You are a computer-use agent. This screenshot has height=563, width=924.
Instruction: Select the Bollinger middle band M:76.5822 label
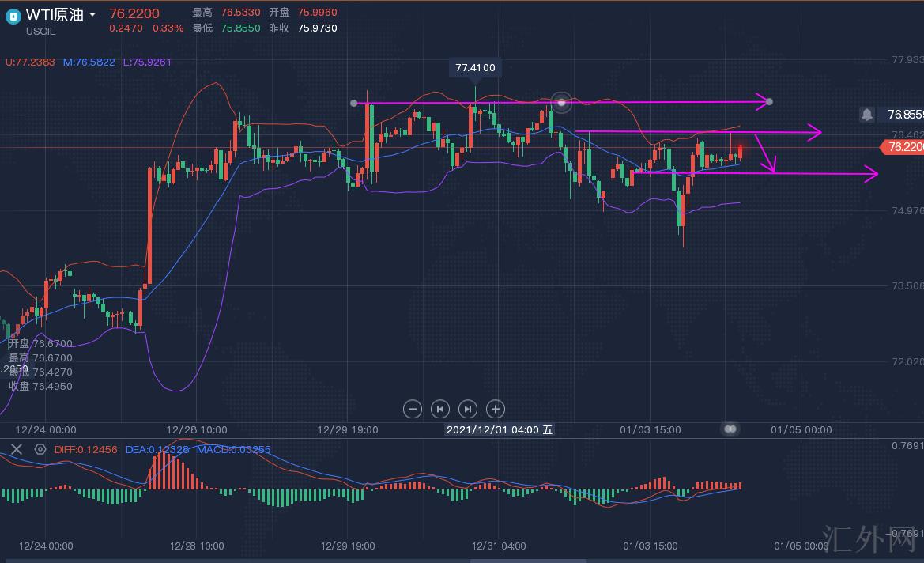click(x=89, y=62)
